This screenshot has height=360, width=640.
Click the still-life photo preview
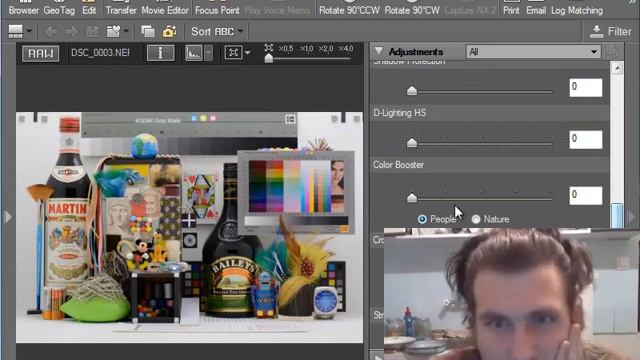click(189, 227)
